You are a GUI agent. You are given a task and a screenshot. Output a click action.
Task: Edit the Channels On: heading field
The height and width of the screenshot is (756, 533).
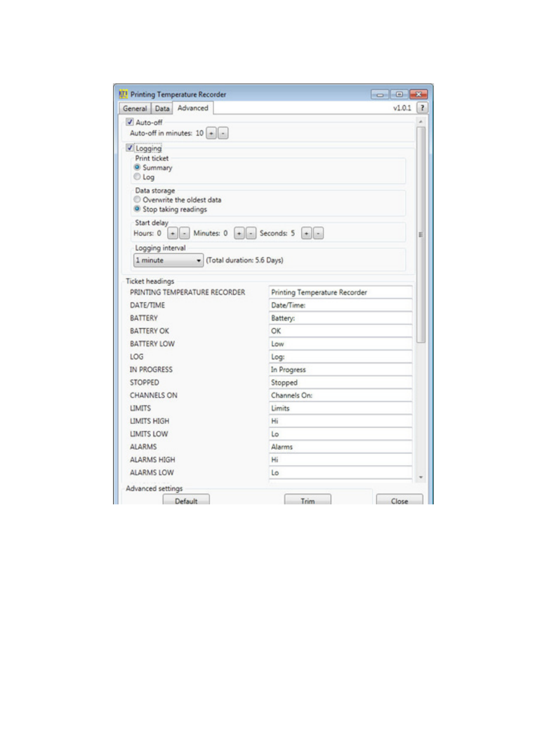click(x=341, y=395)
